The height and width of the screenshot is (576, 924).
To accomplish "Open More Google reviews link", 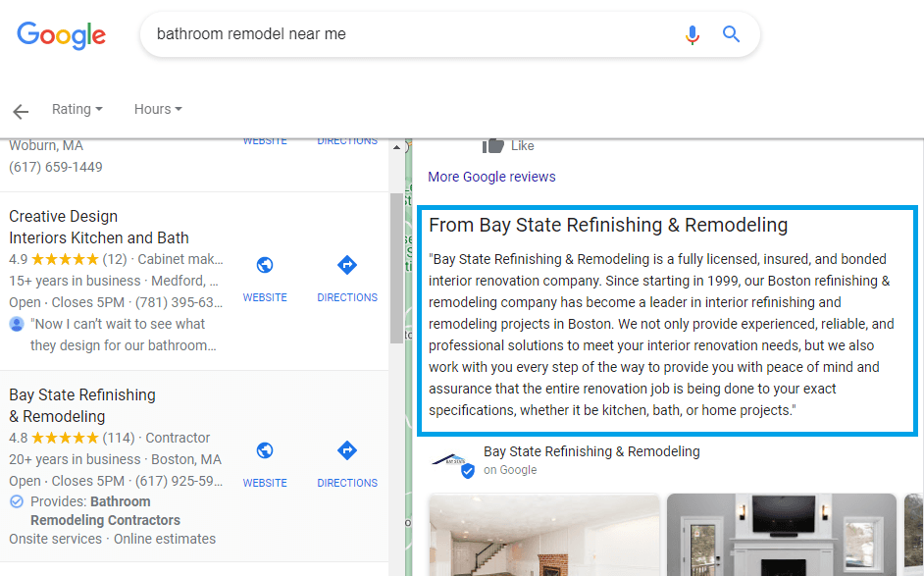I will point(491,177).
